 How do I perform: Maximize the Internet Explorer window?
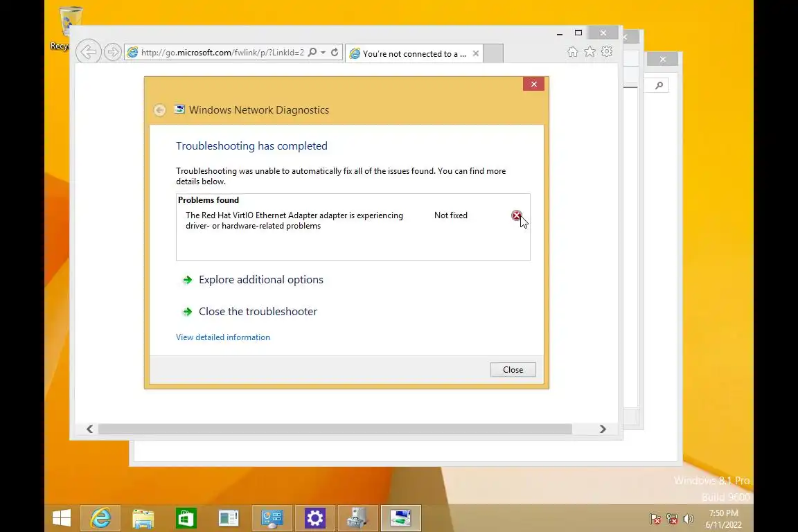pos(578,33)
